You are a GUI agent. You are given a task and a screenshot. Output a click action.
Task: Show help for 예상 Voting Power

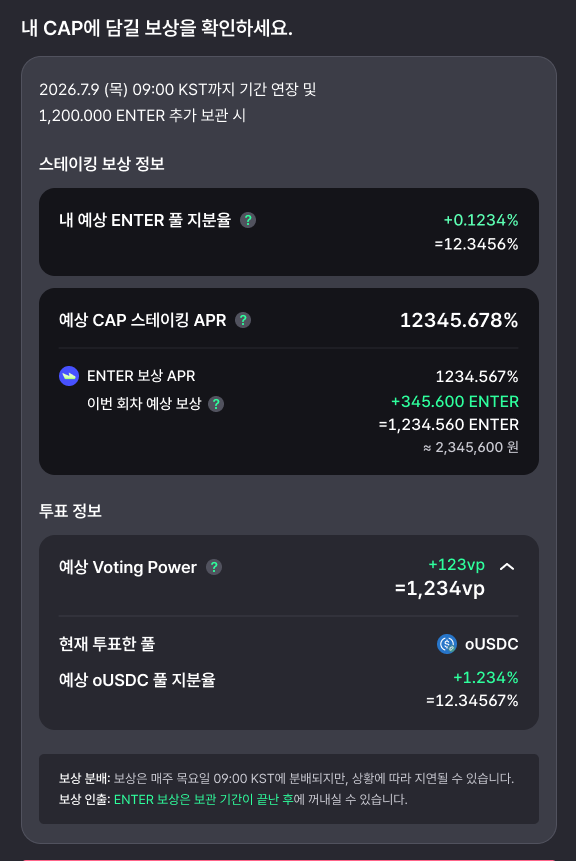(x=214, y=567)
